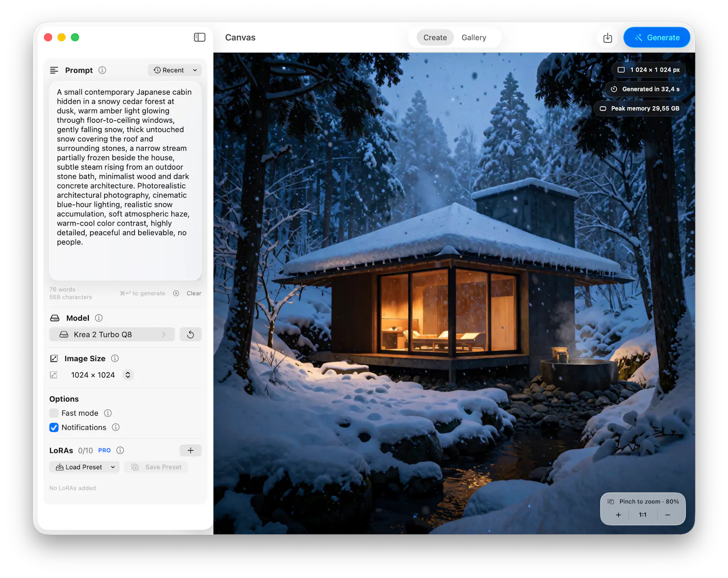
Task: Disable the Notifications checkbox
Action: (x=54, y=427)
